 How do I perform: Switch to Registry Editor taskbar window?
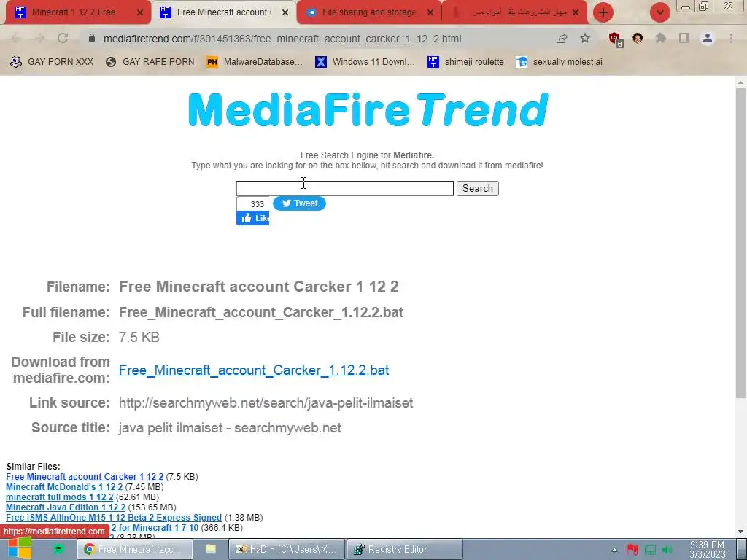(x=405, y=549)
